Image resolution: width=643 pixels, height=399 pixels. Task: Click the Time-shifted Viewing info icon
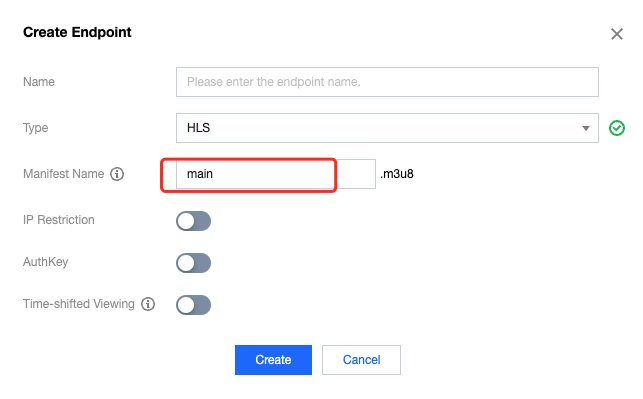(148, 304)
